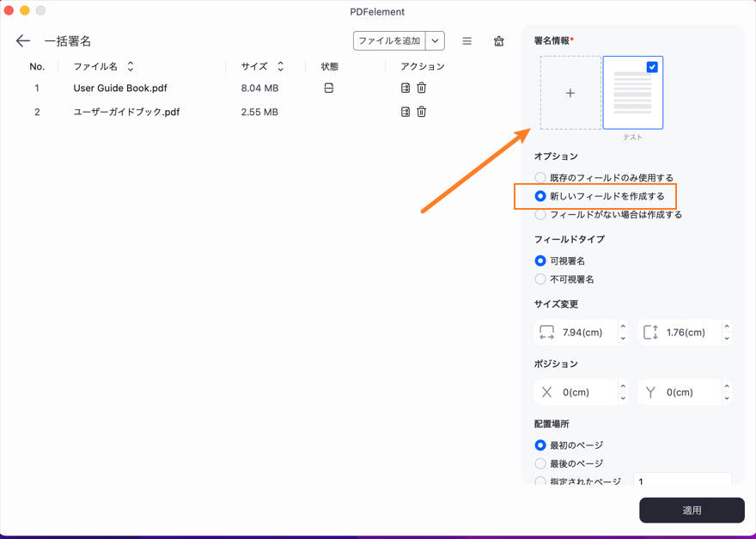
Task: Click status icon of User Guide Book.pdf
Action: pos(329,88)
